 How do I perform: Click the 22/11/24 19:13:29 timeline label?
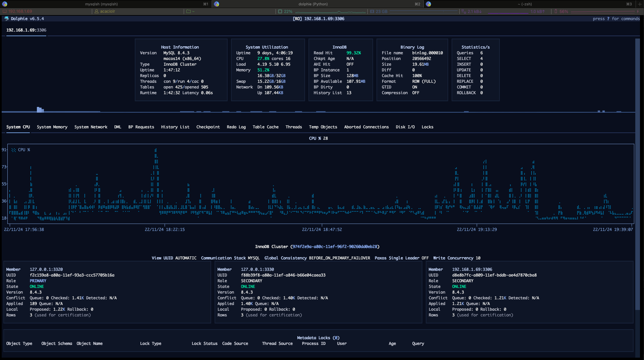(477, 230)
